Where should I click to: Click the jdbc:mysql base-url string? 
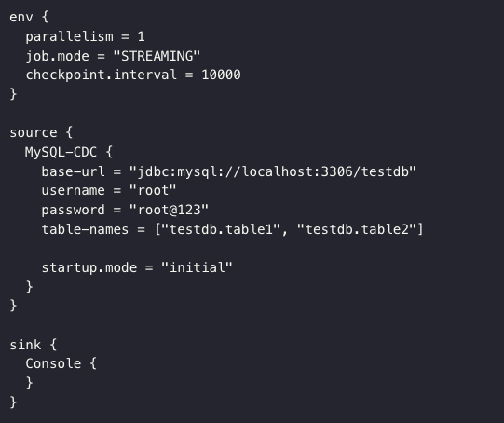pos(273,171)
